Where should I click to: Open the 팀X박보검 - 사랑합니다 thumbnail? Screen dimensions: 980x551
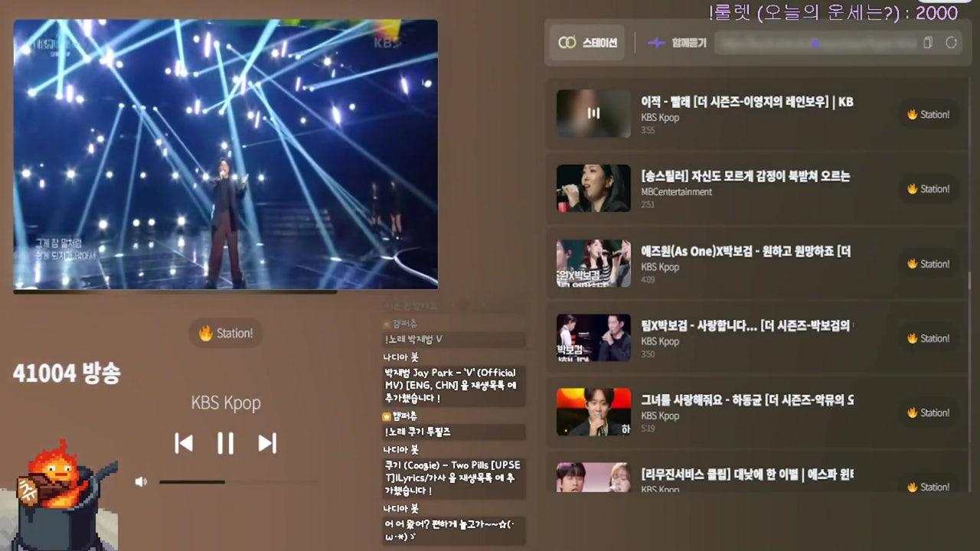pyautogui.click(x=593, y=337)
